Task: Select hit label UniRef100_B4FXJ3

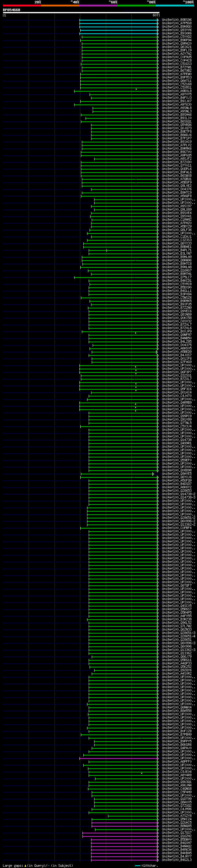Action: [176, 98]
